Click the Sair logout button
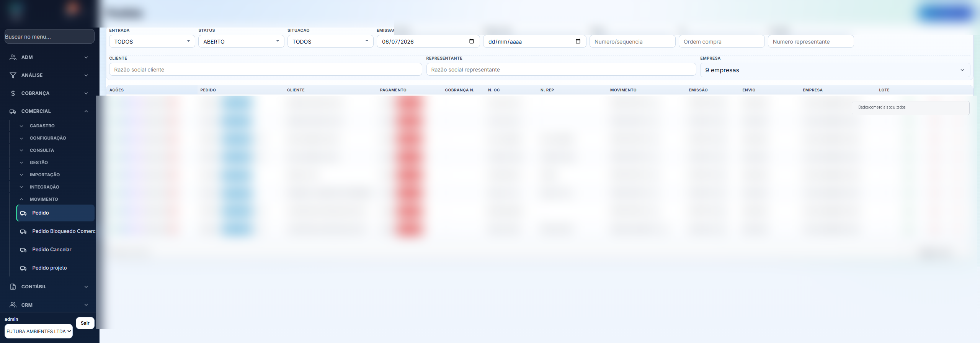Screen dimensions: 980x343 [85, 323]
